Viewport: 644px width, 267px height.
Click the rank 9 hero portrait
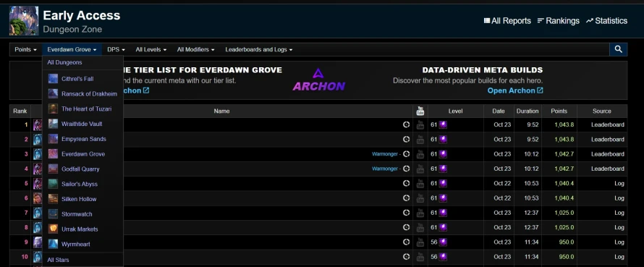38,242
